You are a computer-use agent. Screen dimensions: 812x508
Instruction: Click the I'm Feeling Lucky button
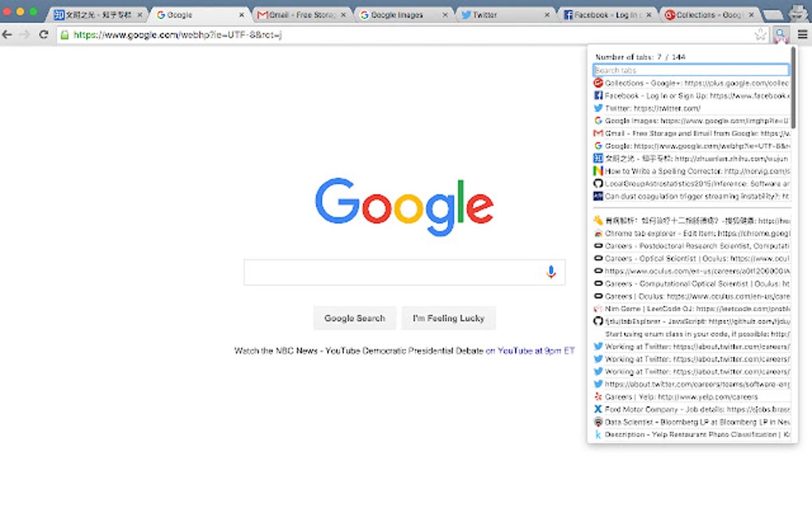click(448, 318)
